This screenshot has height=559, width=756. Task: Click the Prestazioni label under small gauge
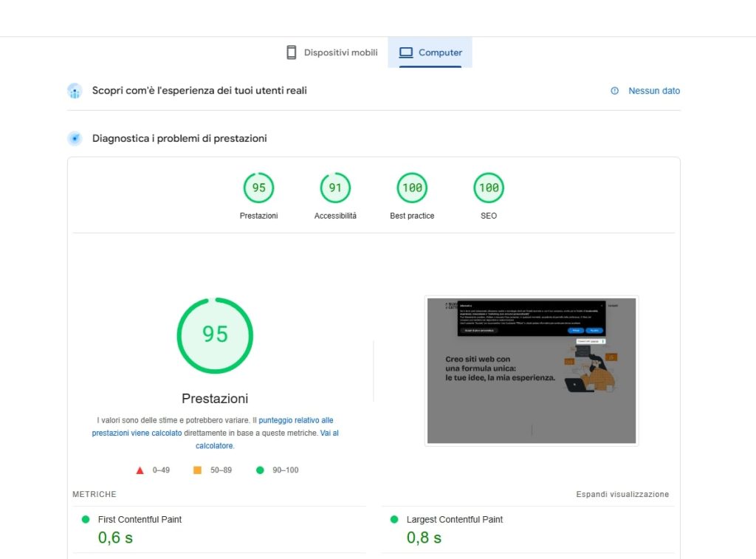[x=259, y=216]
